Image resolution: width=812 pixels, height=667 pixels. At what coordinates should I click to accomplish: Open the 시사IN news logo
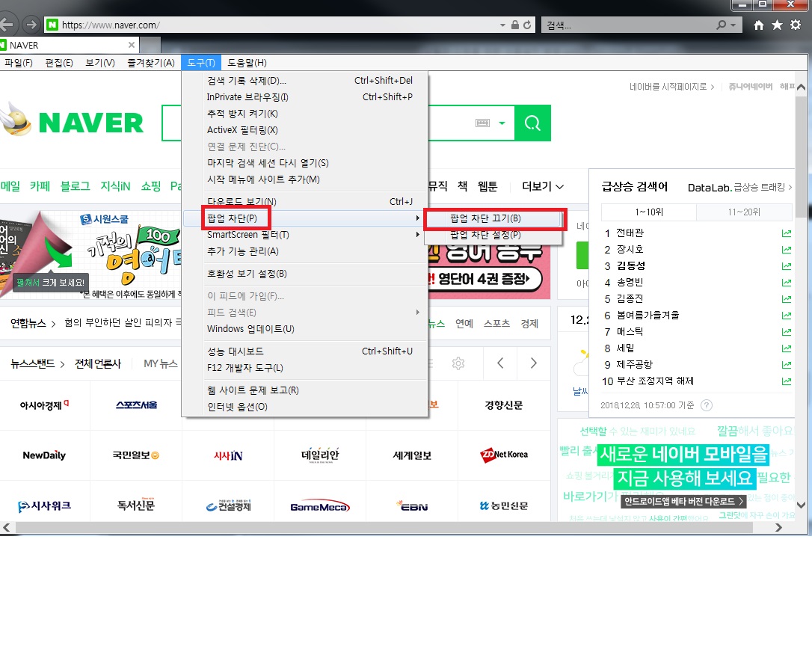[228, 455]
